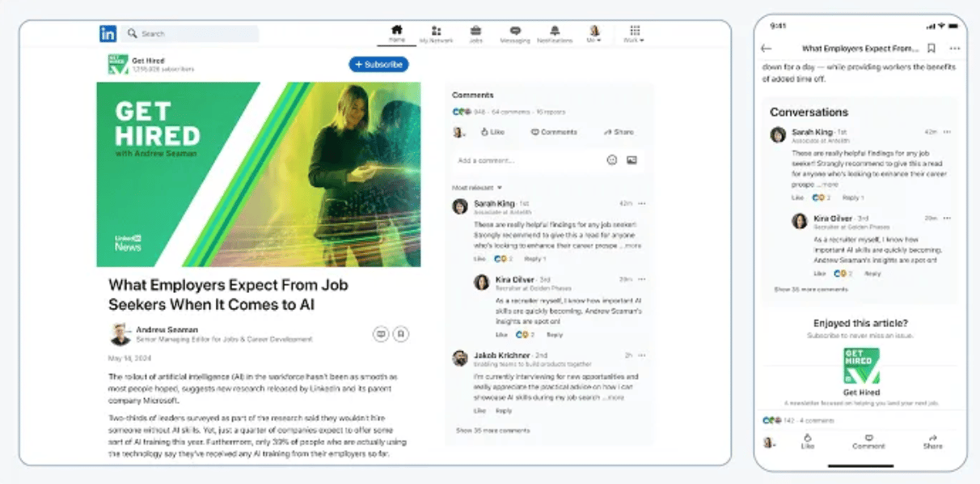
Task: Tap the back arrow in mobile header
Action: [x=767, y=49]
